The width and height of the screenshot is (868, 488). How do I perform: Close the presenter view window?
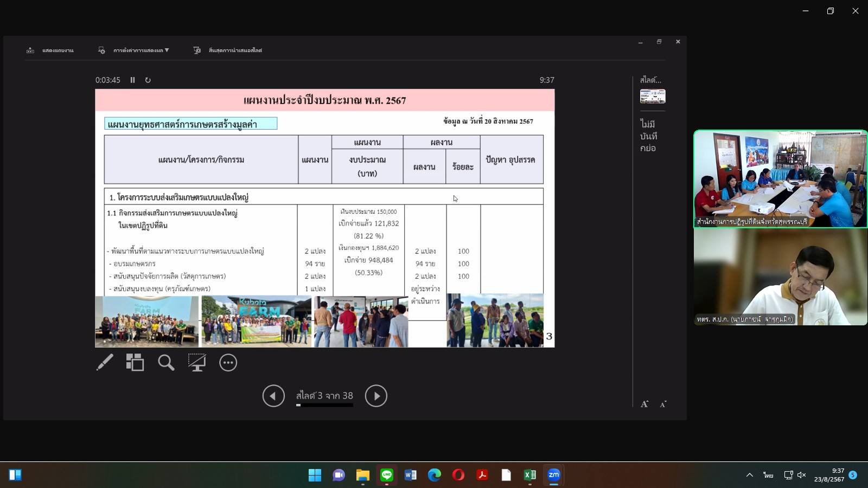tap(678, 42)
